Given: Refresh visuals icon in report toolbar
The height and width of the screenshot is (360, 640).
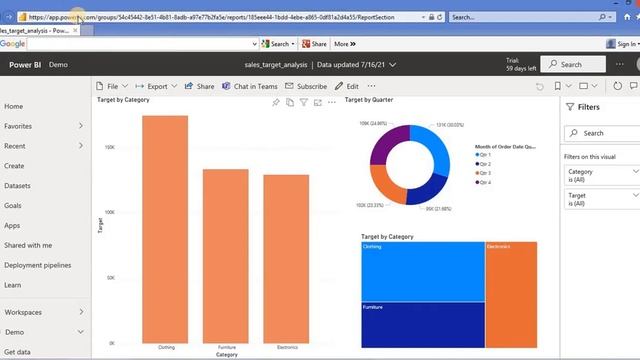Looking at the screenshot, I should click(618, 86).
